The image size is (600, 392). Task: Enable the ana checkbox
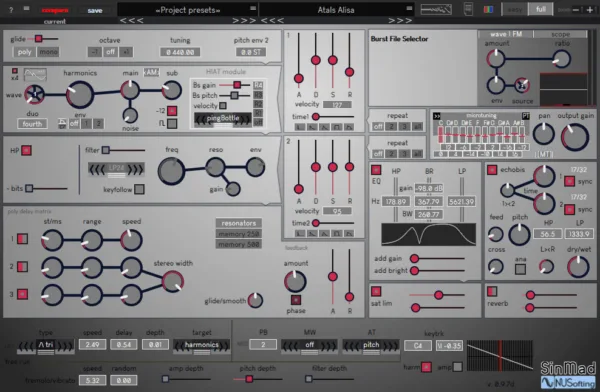(520, 269)
